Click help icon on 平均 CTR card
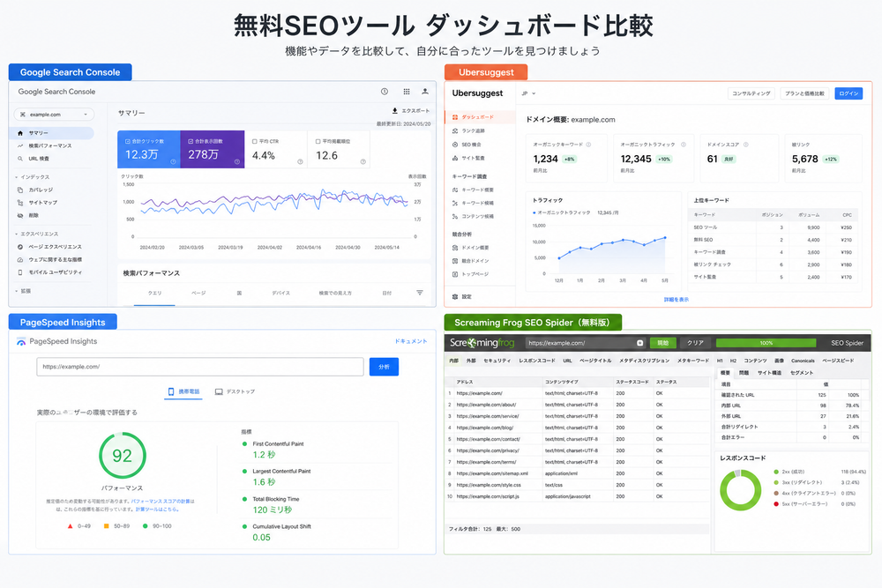Image resolution: width=882 pixels, height=588 pixels. [x=300, y=162]
